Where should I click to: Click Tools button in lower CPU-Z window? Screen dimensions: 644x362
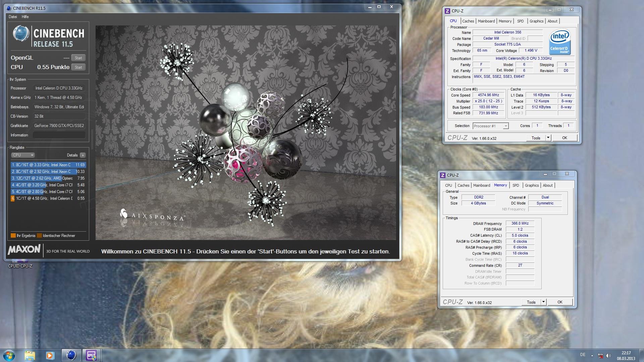(531, 302)
